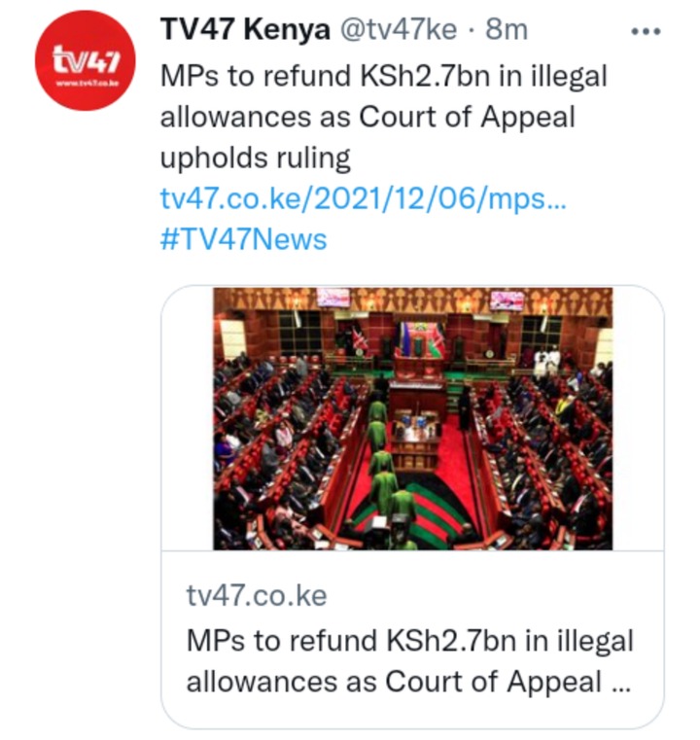
Task: Open the #TV47News hashtag
Action: click(x=243, y=239)
